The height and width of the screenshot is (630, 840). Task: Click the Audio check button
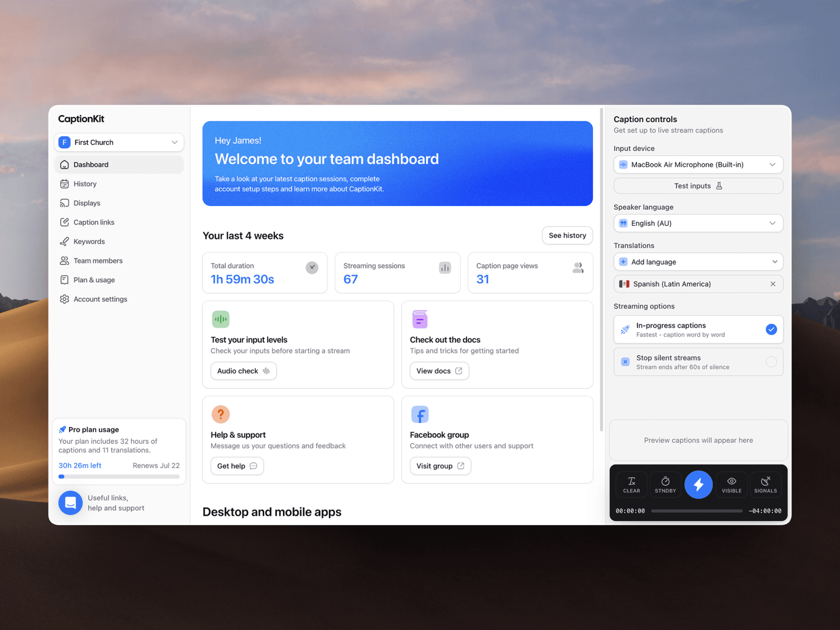click(x=243, y=371)
